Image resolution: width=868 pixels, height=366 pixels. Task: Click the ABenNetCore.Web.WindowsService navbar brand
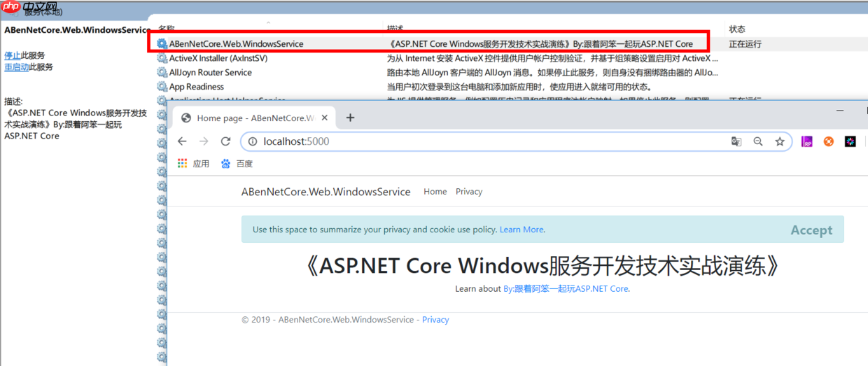tap(326, 192)
